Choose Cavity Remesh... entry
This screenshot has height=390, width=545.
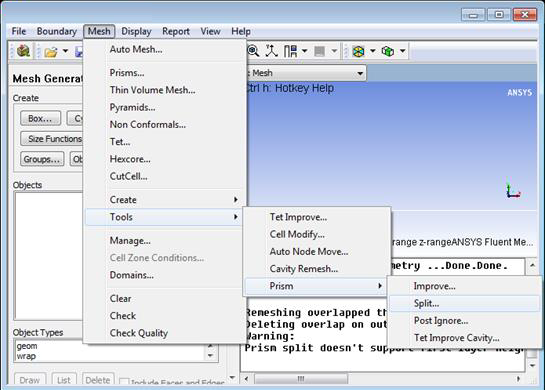pyautogui.click(x=317, y=269)
